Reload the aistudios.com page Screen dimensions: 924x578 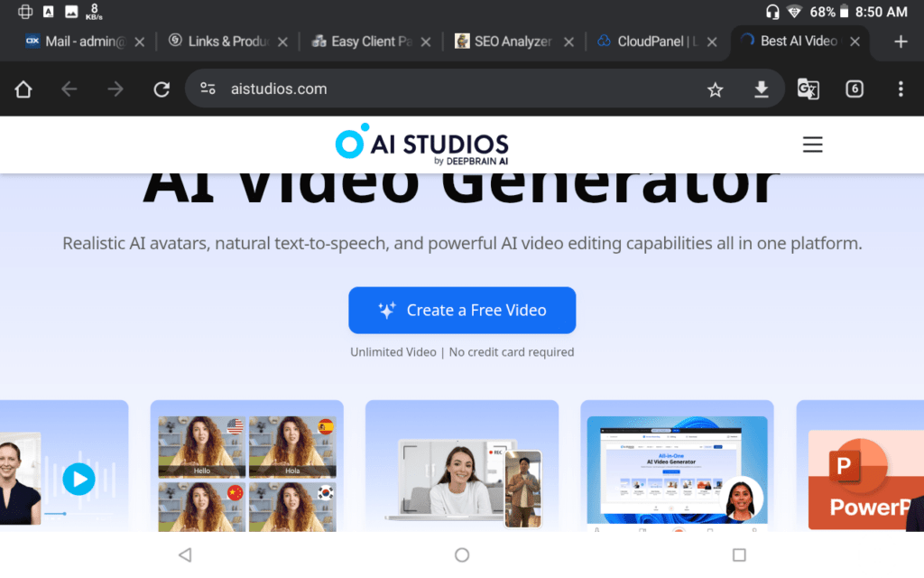162,89
